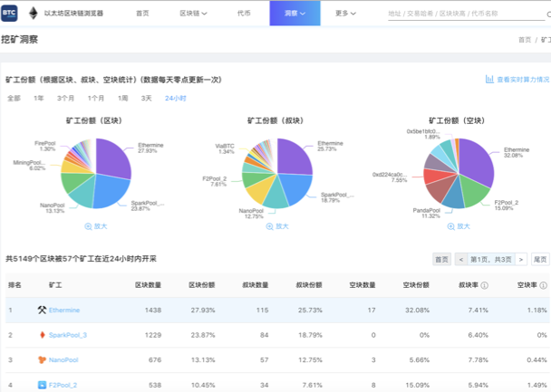Viewport: 551px width, 392px height.
Task: Click the 第1页，共3页 page indicator
Action: click(491, 259)
